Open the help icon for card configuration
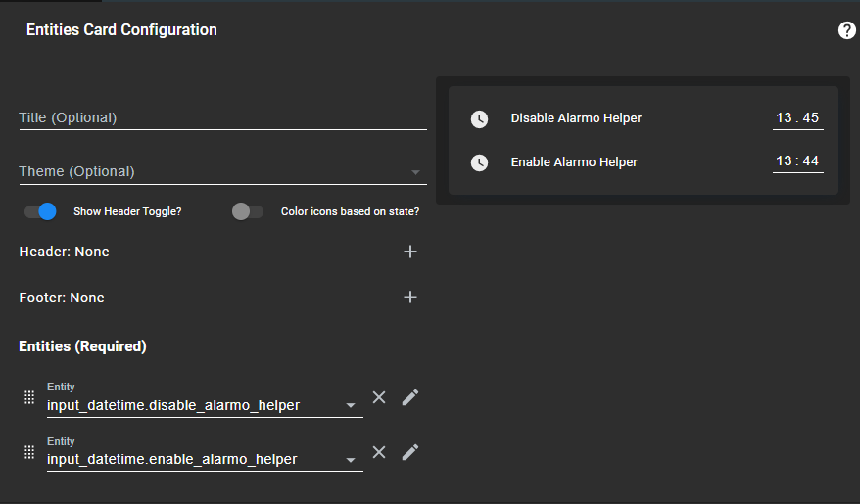860x504 pixels. (x=847, y=30)
